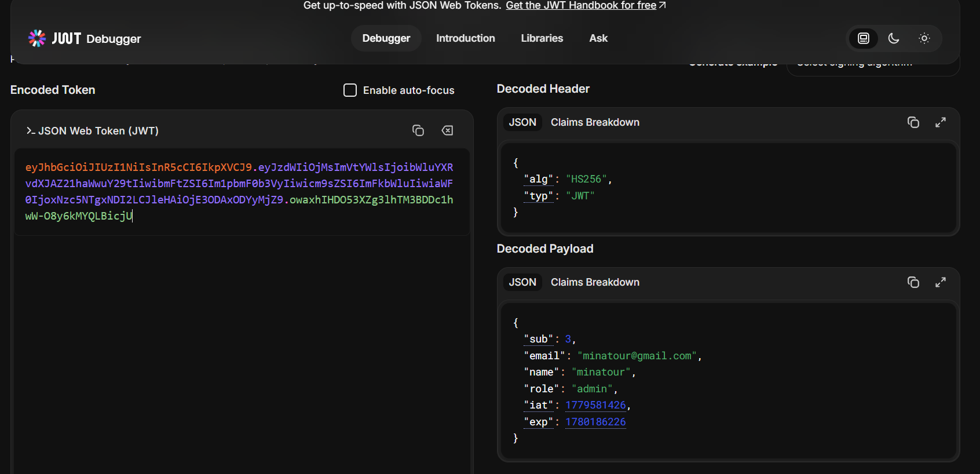Click the Decoded Header heading
Screen dimensions: 980x474
click(x=543, y=89)
